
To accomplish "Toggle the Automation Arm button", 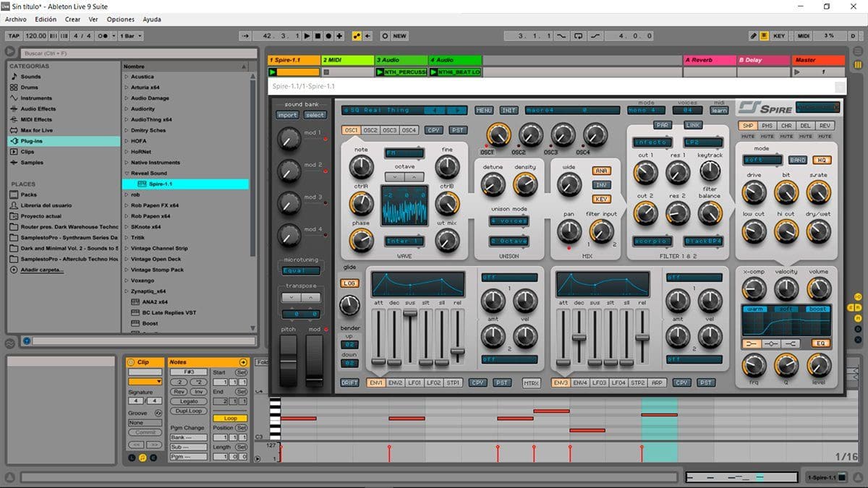I will pyautogui.click(x=357, y=35).
